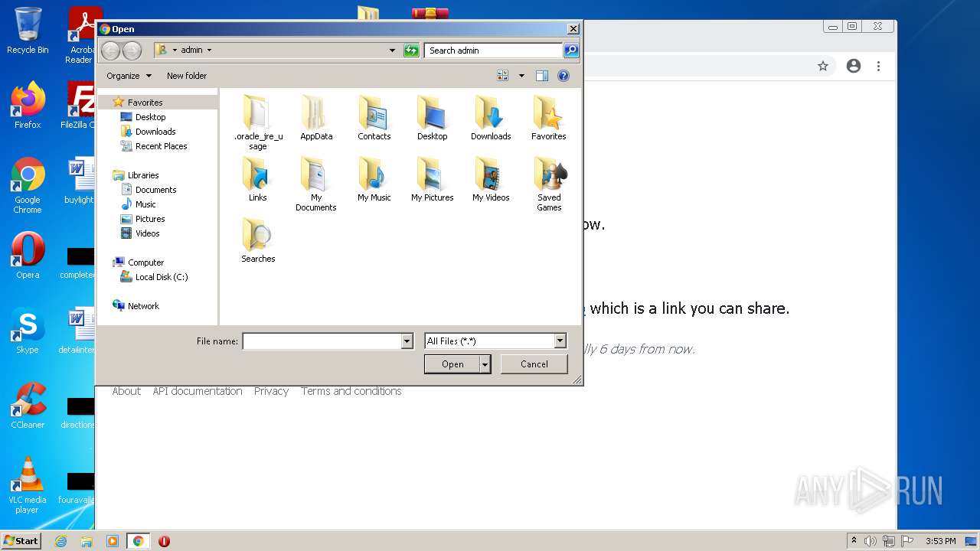Click the Cancel button
Image resolution: width=980 pixels, height=551 pixels.
534,364
